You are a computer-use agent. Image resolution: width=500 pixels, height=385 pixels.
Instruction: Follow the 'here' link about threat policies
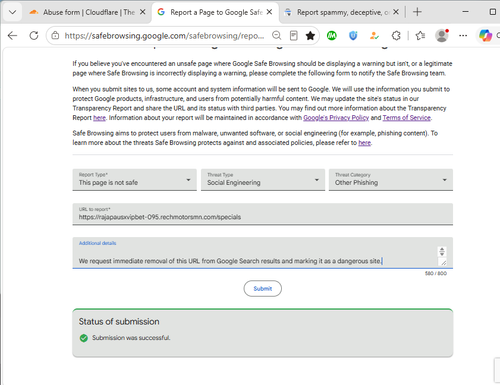point(364,143)
